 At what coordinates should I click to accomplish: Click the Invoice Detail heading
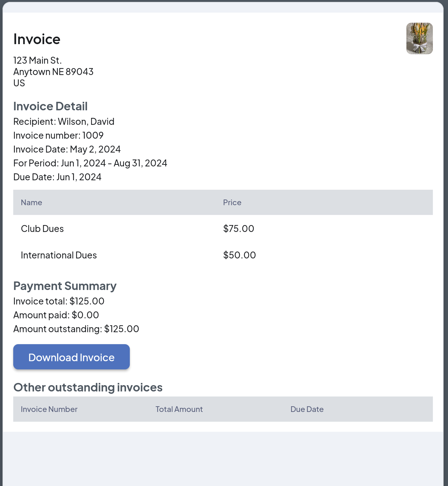pyautogui.click(x=50, y=107)
